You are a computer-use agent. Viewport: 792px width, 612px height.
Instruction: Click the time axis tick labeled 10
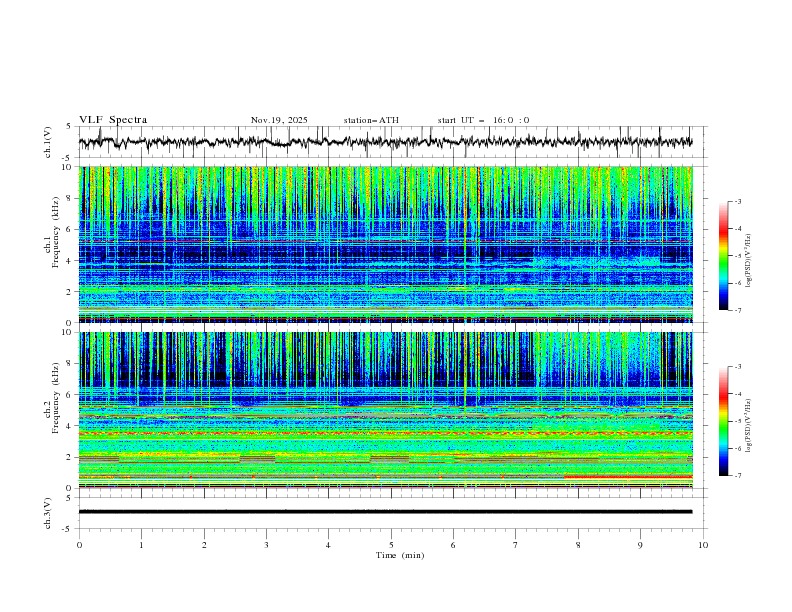[703, 545]
